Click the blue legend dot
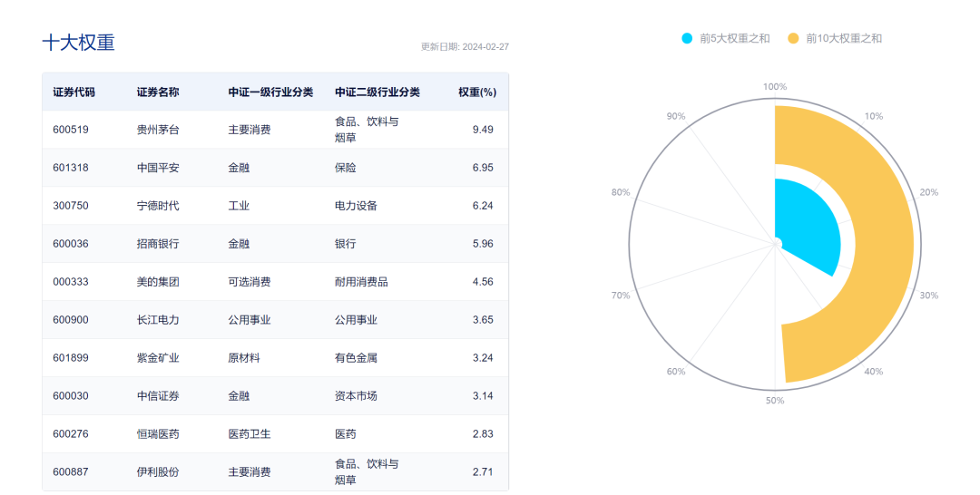This screenshot has height=495, width=980. pos(687,38)
